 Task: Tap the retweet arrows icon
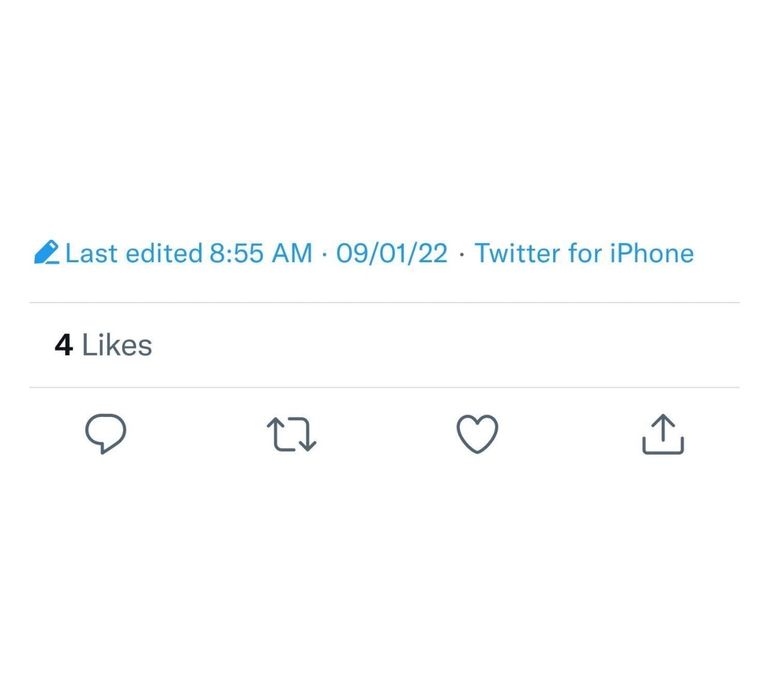pos(292,435)
